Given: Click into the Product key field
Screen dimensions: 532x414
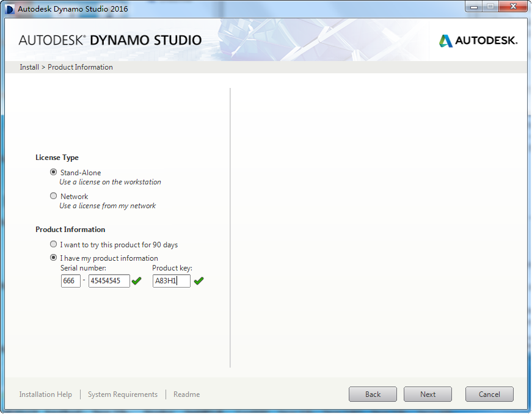Looking at the screenshot, I should click(171, 281).
